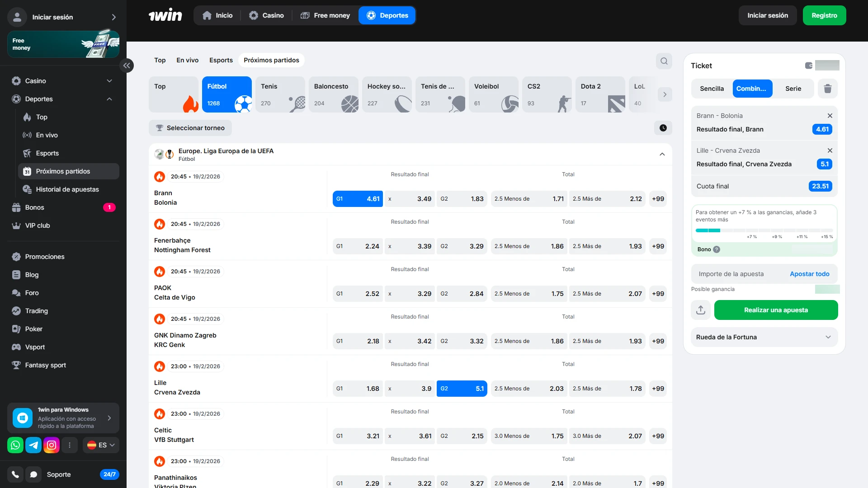This screenshot has width=868, height=488.
Task: Click the clock time filter icon
Action: tap(663, 128)
